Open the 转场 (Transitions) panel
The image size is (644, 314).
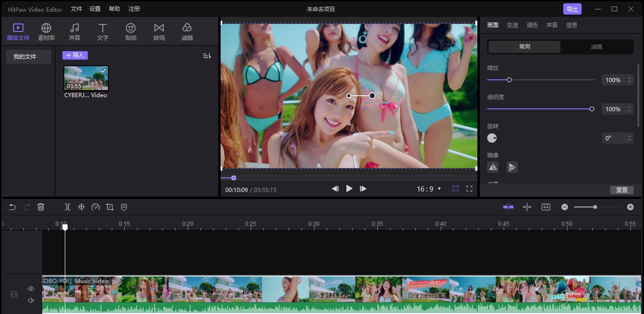pyautogui.click(x=159, y=31)
